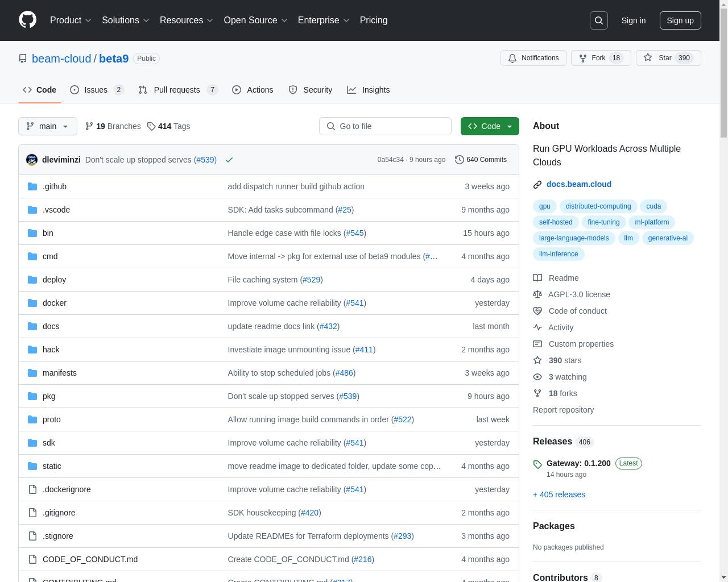Open the 640 Commits history
The image size is (728, 582).
(481, 160)
